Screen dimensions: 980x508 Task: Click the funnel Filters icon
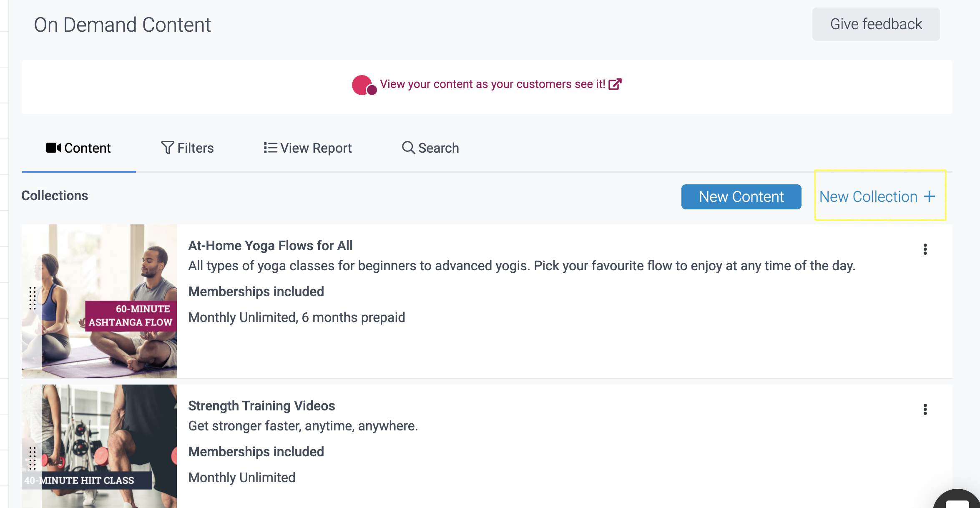tap(167, 148)
